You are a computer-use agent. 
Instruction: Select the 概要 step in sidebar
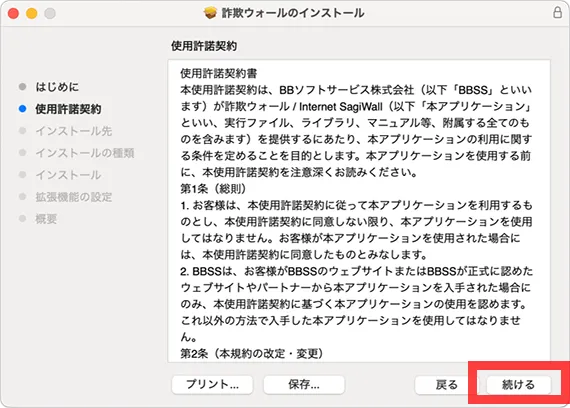pos(46,219)
